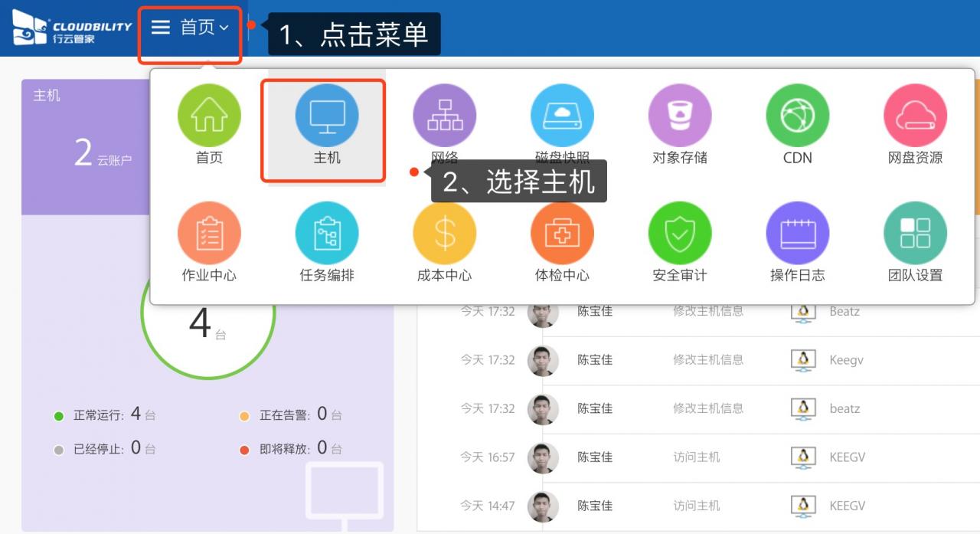Screen dimensions: 980x534
Task: Open lowercase beatz host link
Action: pos(844,409)
